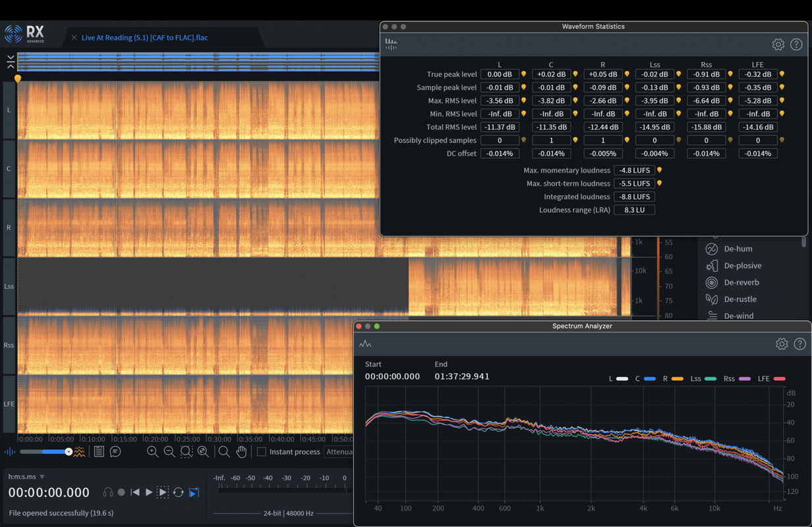Click the True peak level L value field

point(499,74)
